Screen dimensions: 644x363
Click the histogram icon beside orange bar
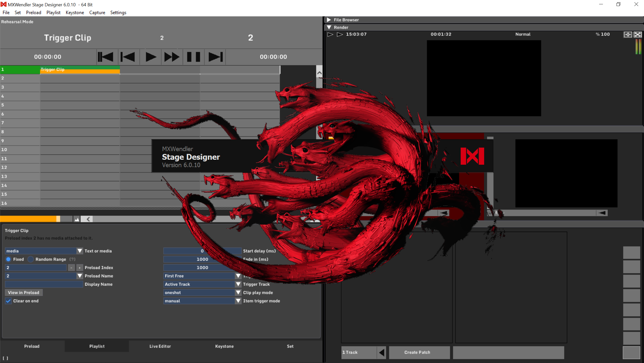(77, 219)
